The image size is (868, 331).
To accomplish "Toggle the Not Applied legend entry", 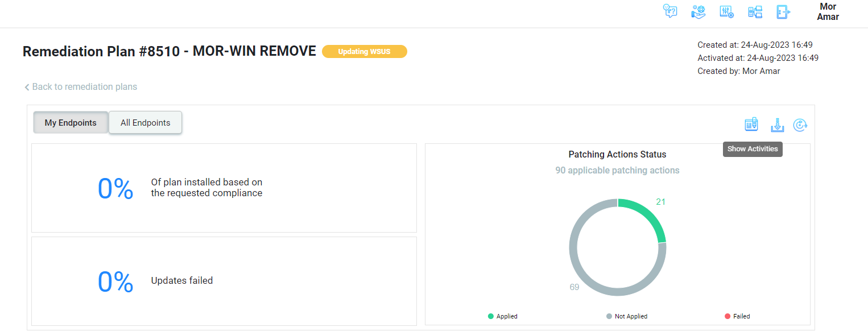I will (627, 316).
